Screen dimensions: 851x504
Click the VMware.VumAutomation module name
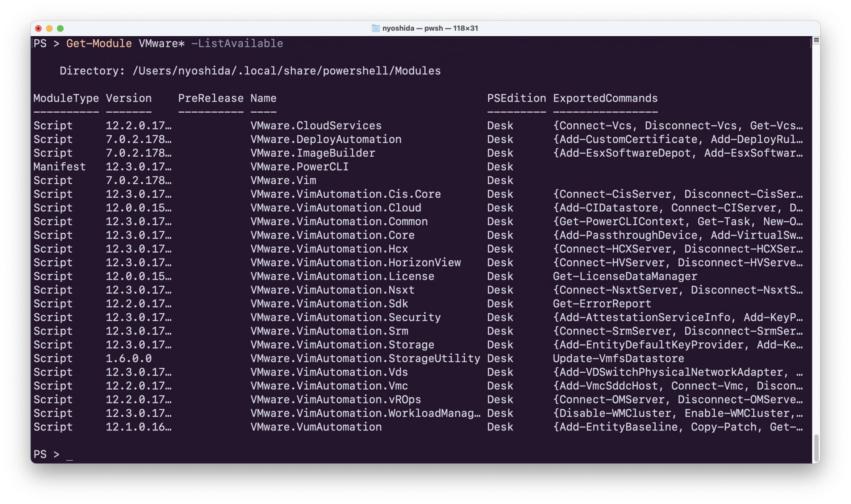(316, 427)
